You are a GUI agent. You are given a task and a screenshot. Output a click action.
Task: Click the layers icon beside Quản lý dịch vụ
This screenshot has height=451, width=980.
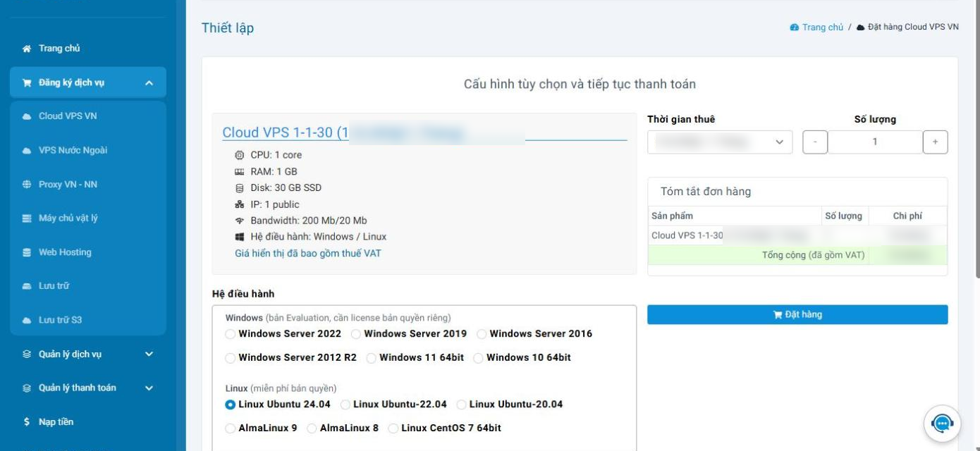pyautogui.click(x=27, y=354)
